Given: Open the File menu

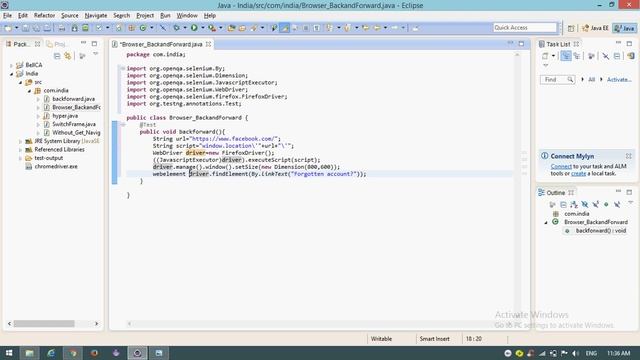Looking at the screenshot, I should click(x=7, y=16).
